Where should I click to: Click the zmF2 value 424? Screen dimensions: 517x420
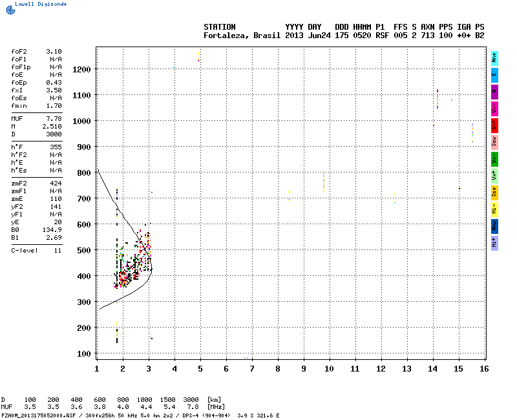pos(56,184)
